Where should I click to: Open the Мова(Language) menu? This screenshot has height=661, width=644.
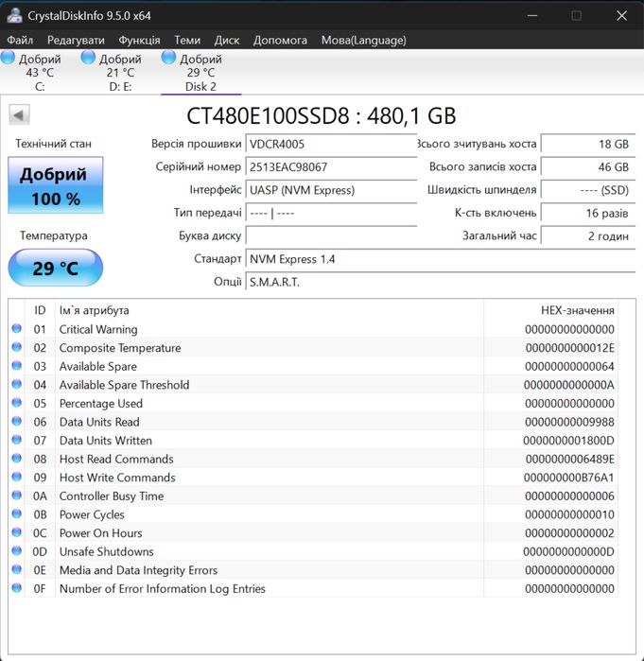click(x=364, y=40)
